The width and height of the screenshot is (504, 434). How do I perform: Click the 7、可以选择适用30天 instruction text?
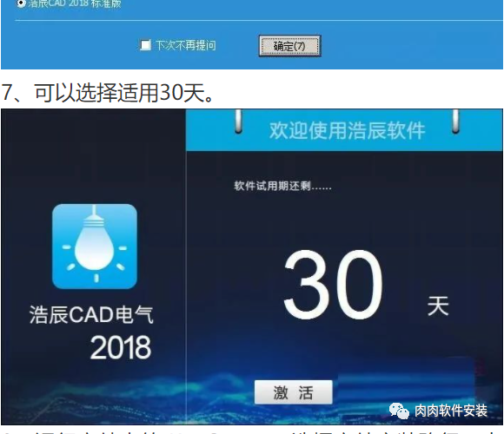(108, 93)
